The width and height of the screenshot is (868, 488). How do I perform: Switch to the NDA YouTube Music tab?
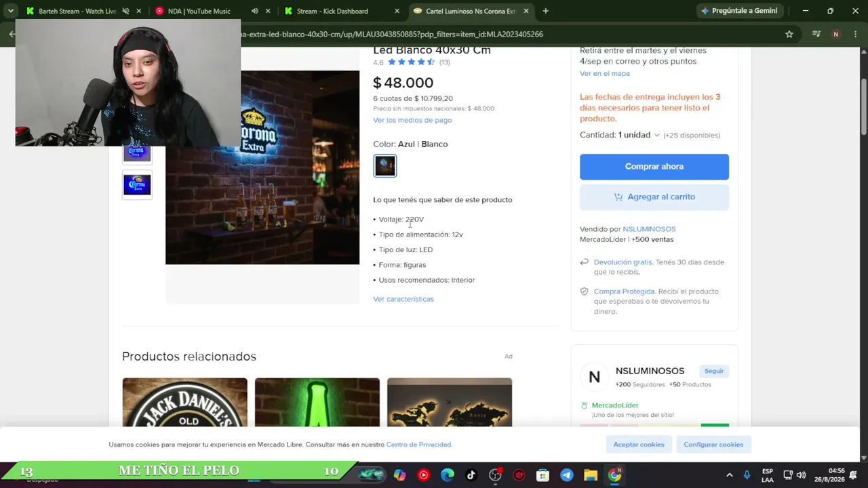199,11
